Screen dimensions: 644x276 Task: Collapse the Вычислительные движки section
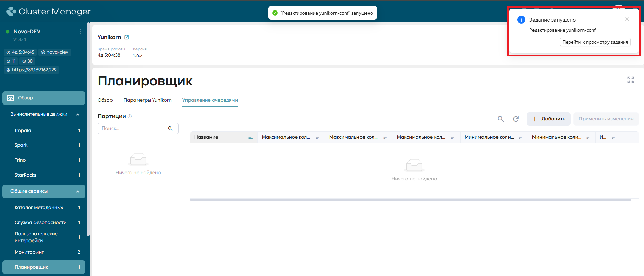78,114
